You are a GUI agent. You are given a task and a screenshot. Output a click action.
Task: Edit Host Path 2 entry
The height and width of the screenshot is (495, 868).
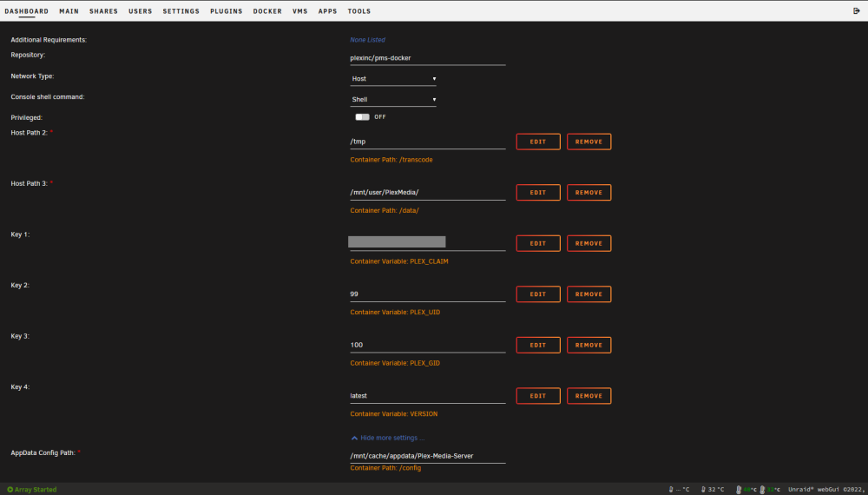point(538,142)
